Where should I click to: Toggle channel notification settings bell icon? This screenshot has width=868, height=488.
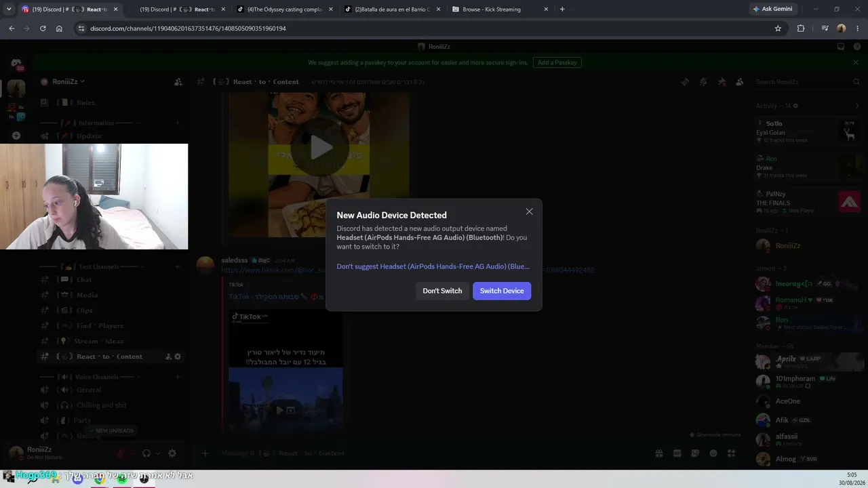pos(703,82)
